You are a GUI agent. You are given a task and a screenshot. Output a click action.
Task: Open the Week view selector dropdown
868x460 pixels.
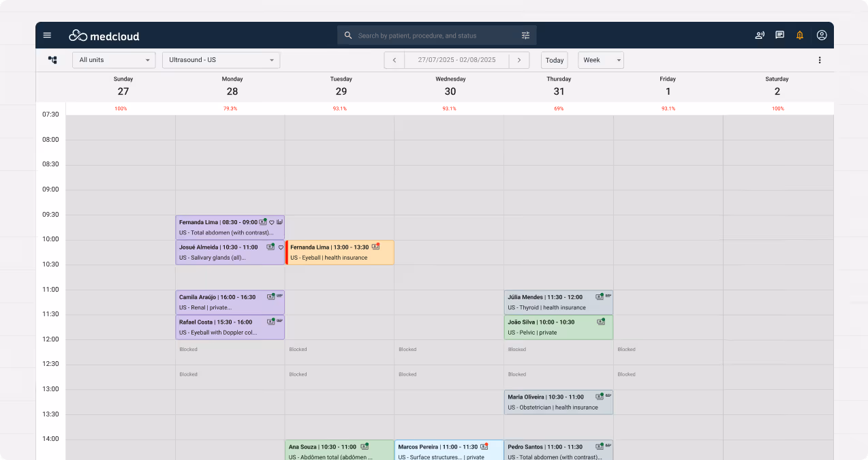tap(600, 60)
